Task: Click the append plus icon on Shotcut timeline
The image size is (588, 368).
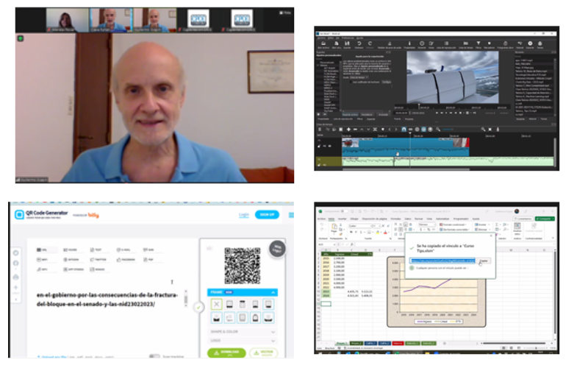Action: click(348, 130)
